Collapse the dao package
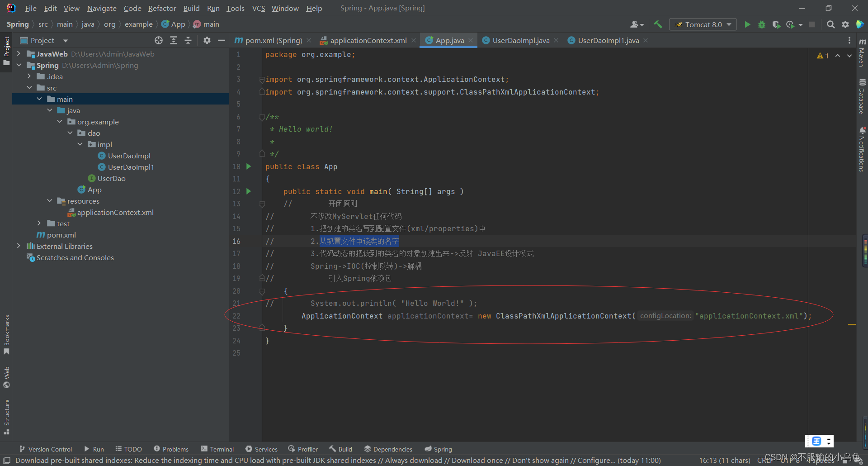Screen dimensions: 868x466 (x=70, y=133)
